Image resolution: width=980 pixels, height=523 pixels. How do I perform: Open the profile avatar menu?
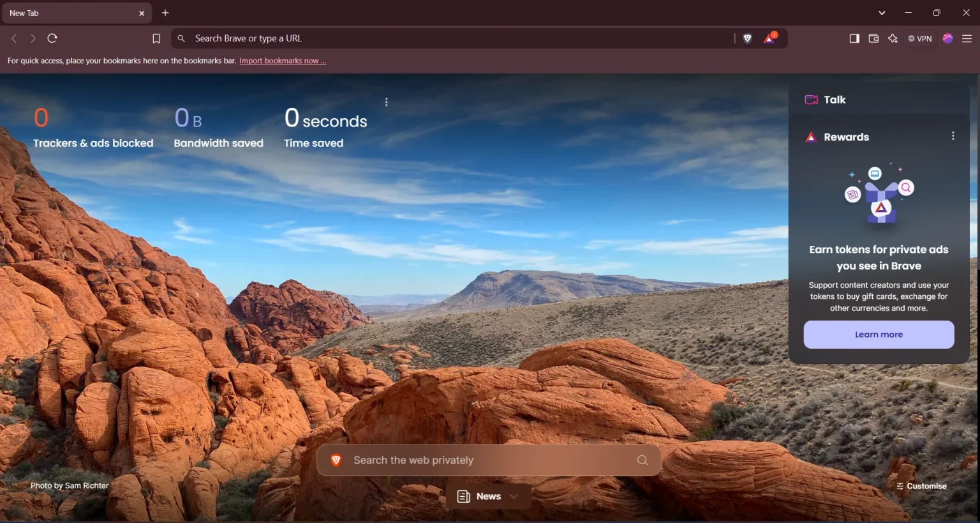pyautogui.click(x=947, y=38)
